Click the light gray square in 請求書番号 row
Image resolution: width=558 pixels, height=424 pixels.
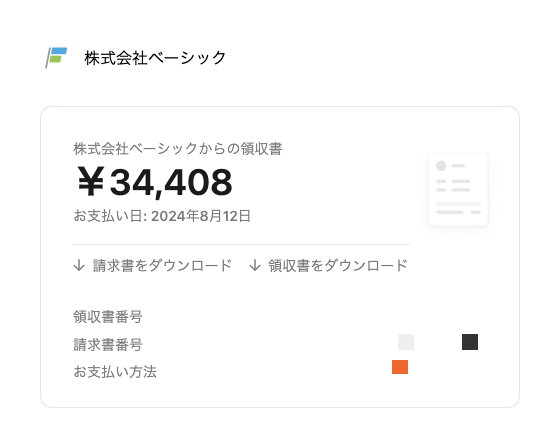pyautogui.click(x=406, y=342)
